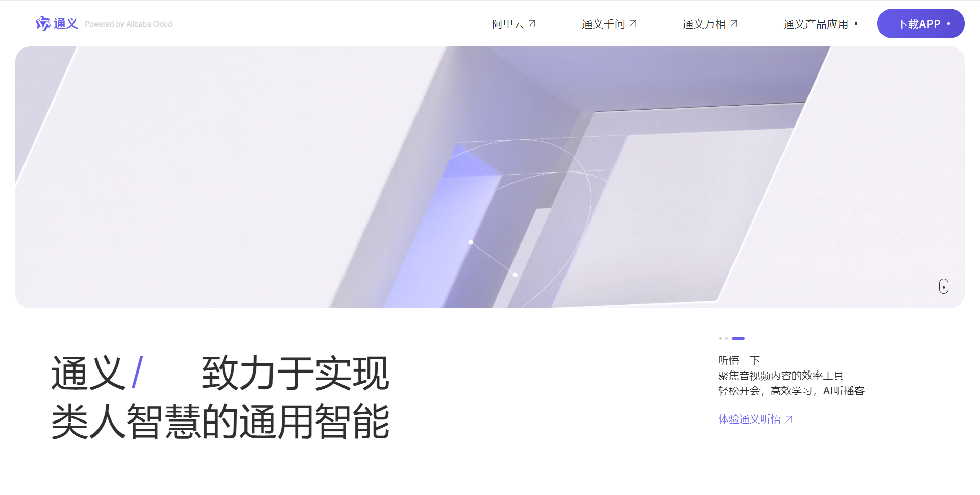Click the headline 类人智慧的通用智能
This screenshot has width=980, height=495.
tap(220, 422)
